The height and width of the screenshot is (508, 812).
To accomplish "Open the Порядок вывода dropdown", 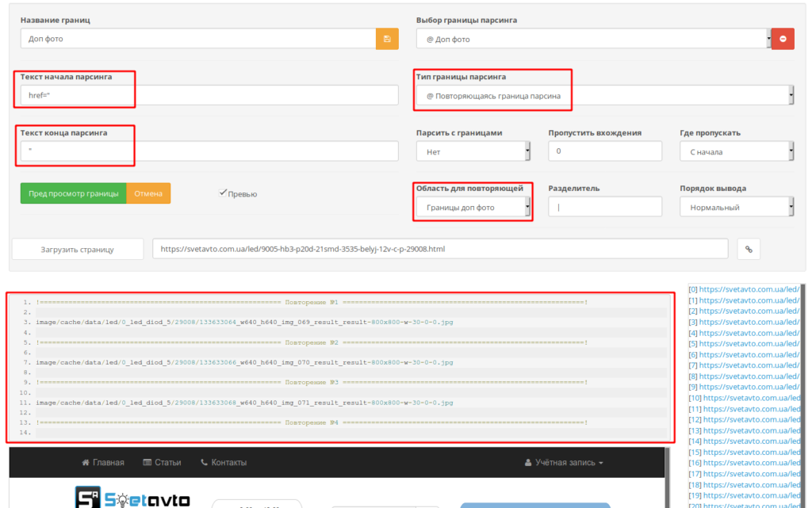I will click(737, 207).
